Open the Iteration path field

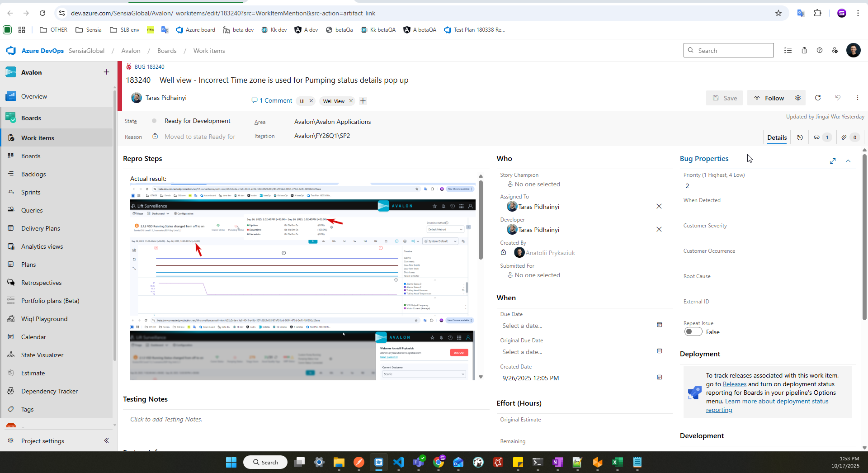[x=322, y=136]
